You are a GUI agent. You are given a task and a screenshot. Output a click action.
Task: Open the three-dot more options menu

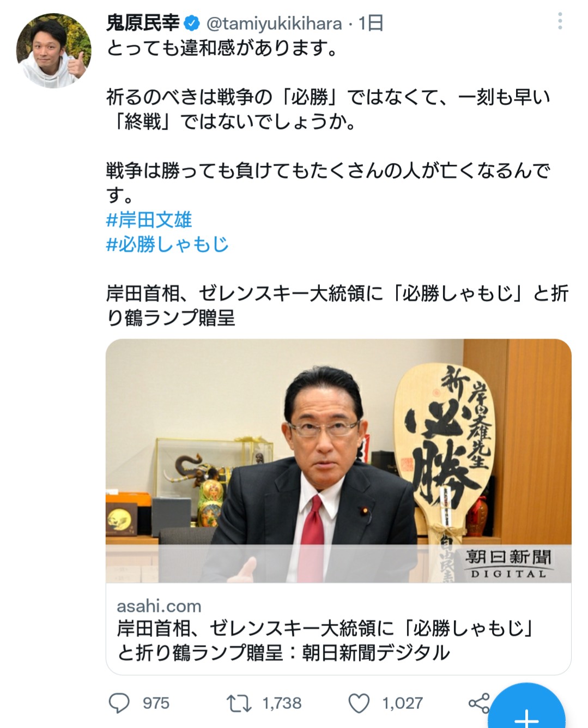[560, 22]
